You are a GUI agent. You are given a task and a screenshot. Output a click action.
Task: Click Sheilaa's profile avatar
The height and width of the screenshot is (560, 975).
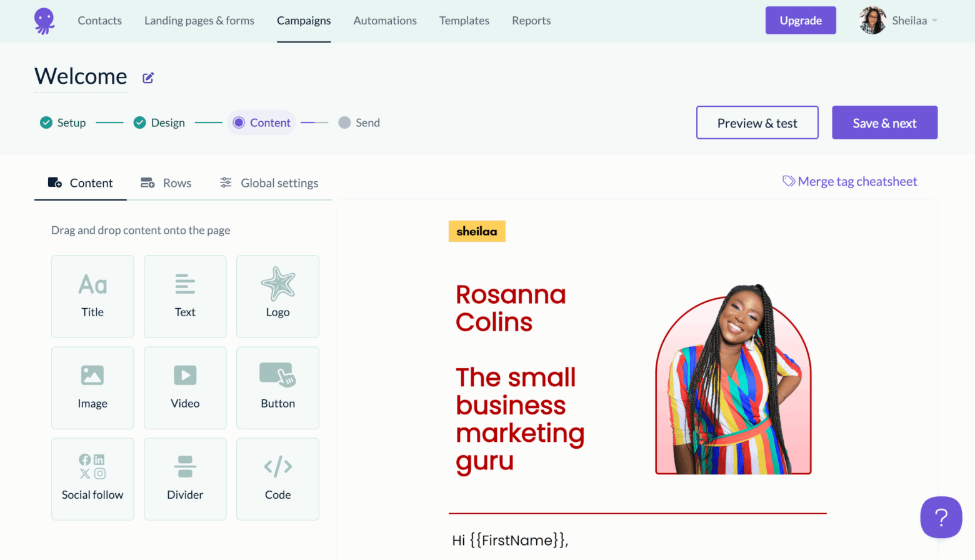point(872,21)
